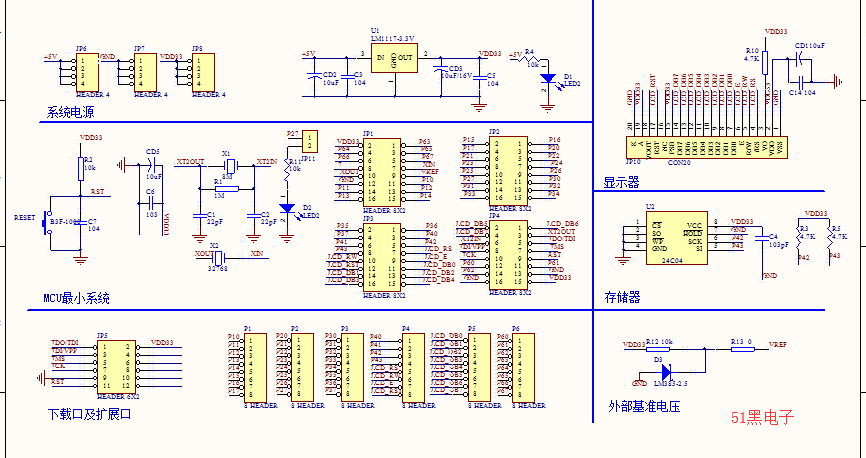Click the 32768 crystal X2
This screenshot has width=866, height=458.
(x=219, y=258)
